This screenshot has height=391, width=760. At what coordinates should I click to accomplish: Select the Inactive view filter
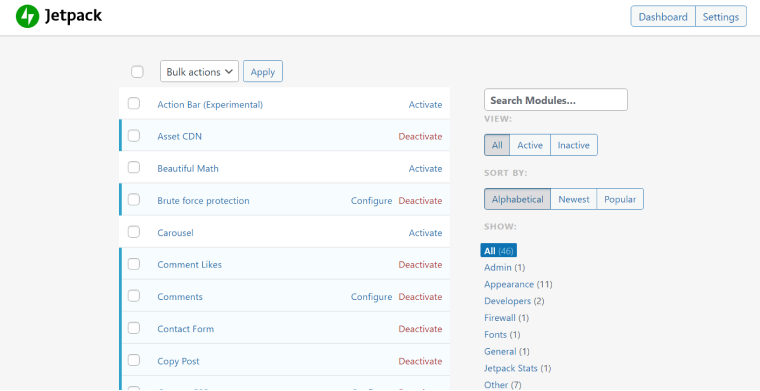pos(574,145)
